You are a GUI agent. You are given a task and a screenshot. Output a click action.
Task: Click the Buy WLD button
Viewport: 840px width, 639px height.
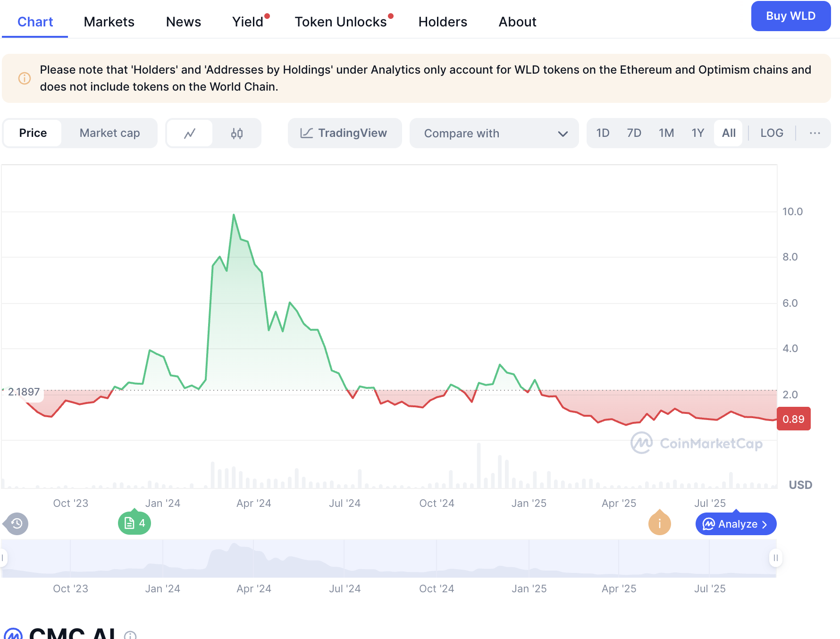tap(790, 16)
